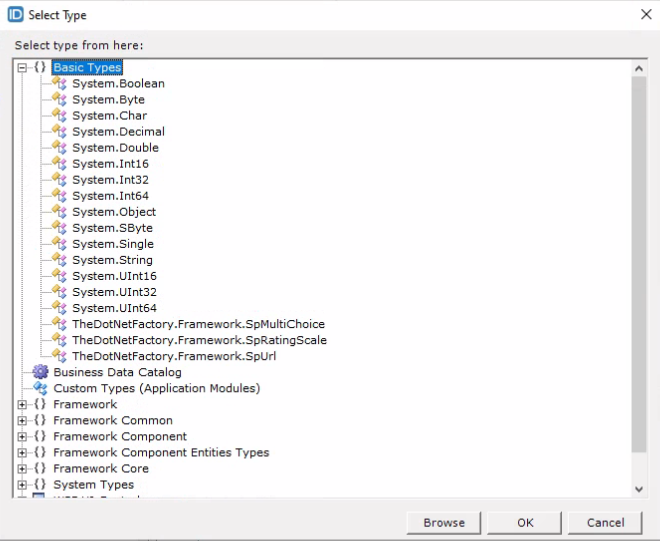660x541 pixels.
Task: Click the System.Decimal type icon
Action: pyautogui.click(x=59, y=131)
